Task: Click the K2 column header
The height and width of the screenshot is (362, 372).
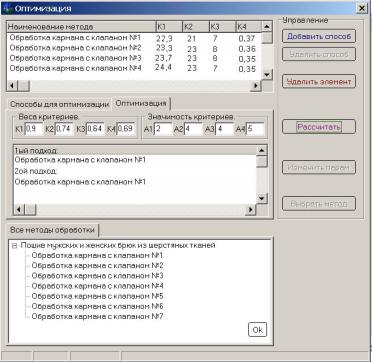Action: click(196, 27)
